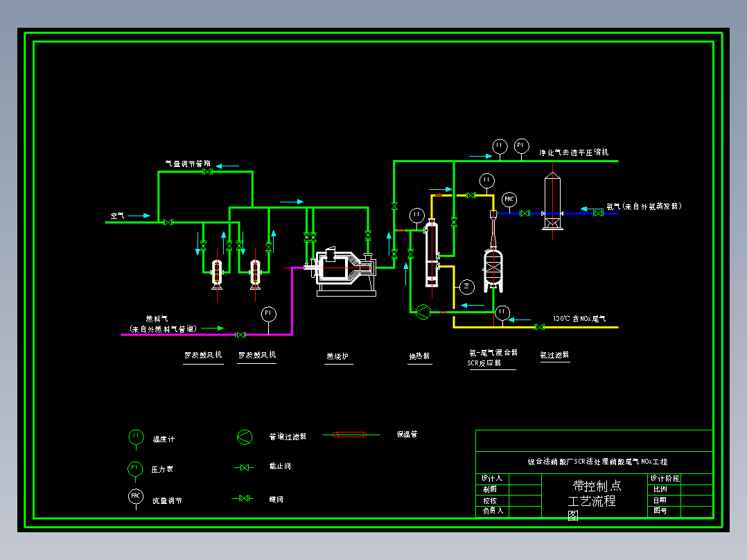Select the PI gauge on purified gas outlet line
This screenshot has height=560, width=747.
(521, 146)
